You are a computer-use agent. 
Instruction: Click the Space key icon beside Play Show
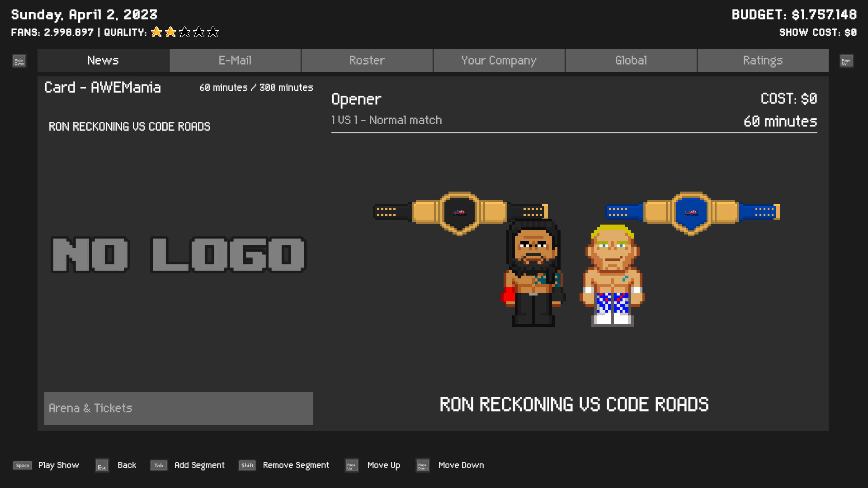pos(22,465)
